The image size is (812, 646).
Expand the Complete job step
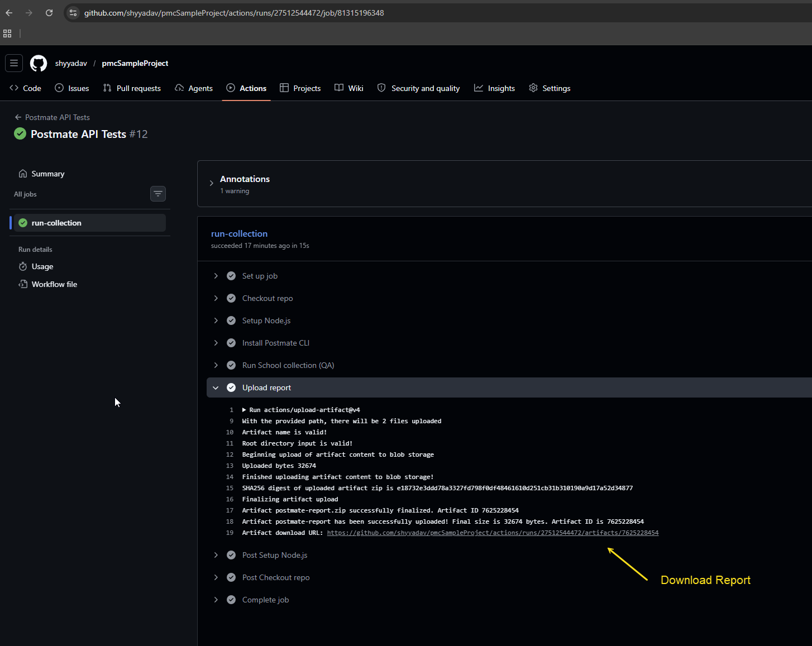pyautogui.click(x=216, y=600)
